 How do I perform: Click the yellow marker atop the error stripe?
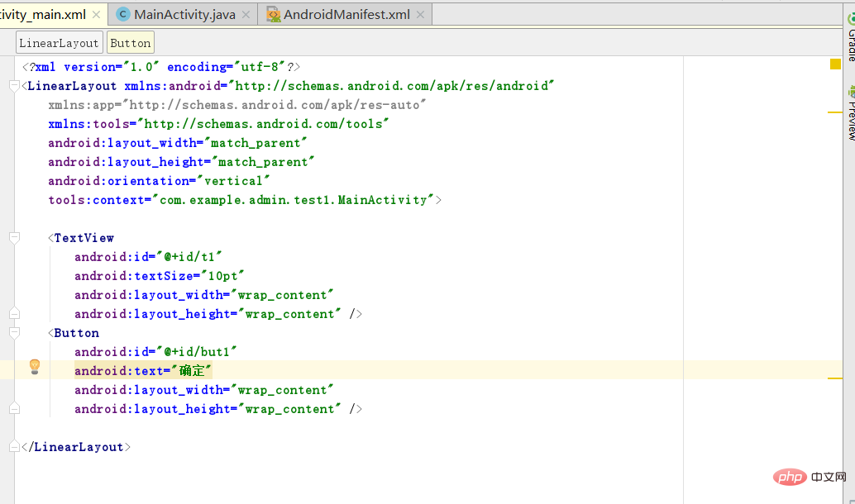tap(834, 63)
